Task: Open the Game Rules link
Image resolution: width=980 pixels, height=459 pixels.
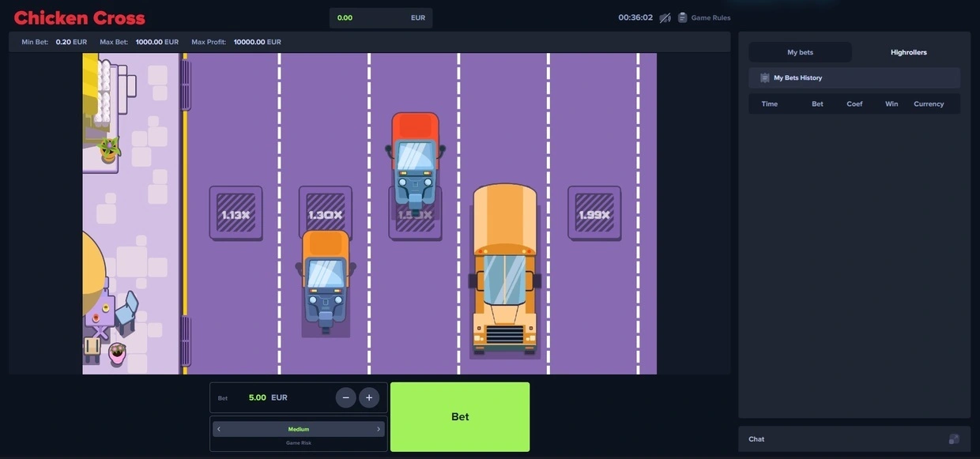Action: click(710, 17)
